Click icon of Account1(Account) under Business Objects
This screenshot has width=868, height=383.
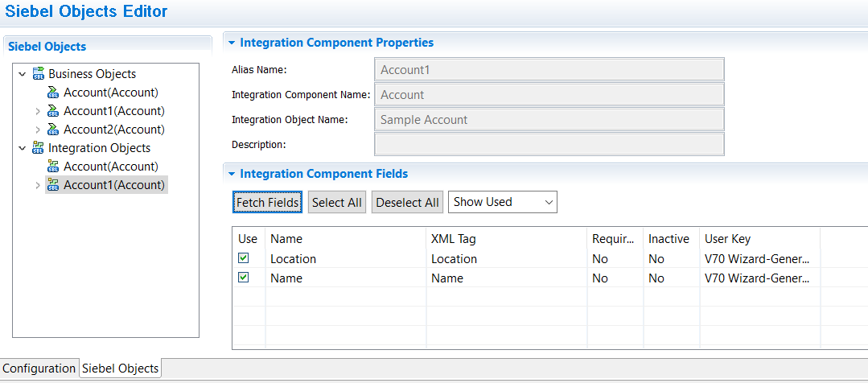tap(54, 111)
